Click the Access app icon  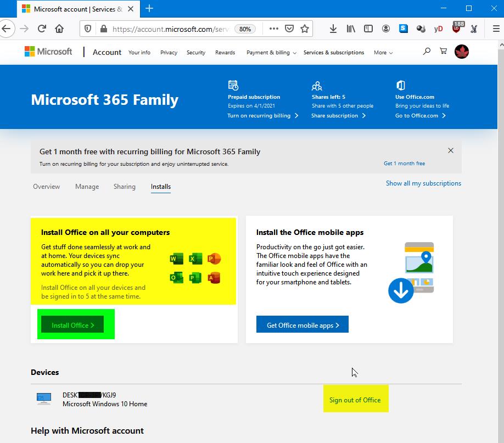click(x=214, y=277)
